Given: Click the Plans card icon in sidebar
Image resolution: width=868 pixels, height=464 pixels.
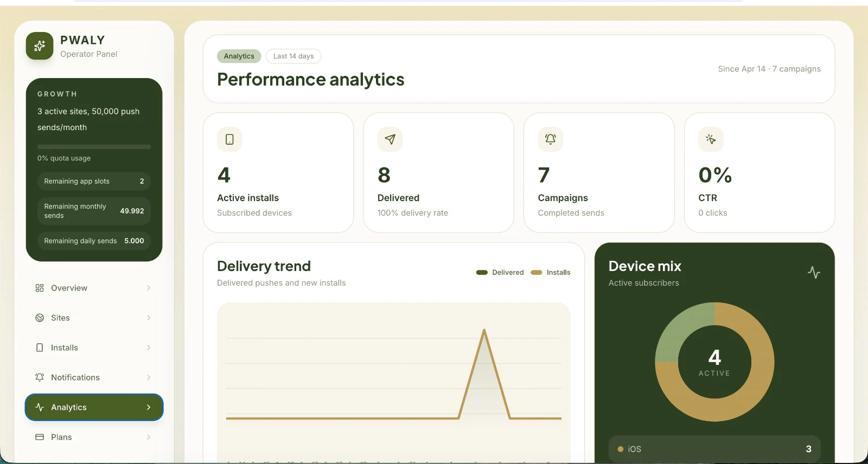Looking at the screenshot, I should coord(40,437).
